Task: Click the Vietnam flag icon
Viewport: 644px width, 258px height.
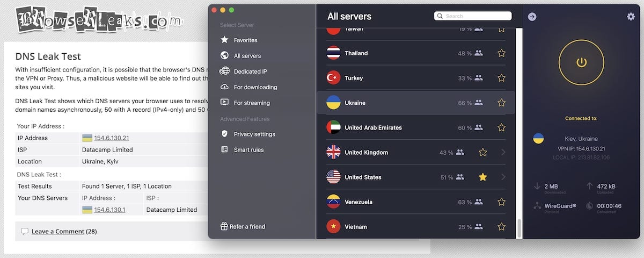Action: tap(333, 226)
